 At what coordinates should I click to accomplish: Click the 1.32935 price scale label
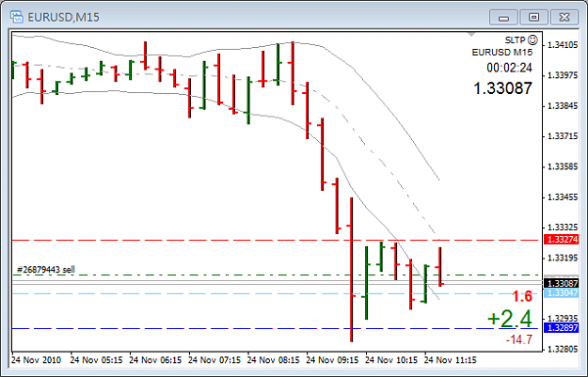tap(563, 319)
